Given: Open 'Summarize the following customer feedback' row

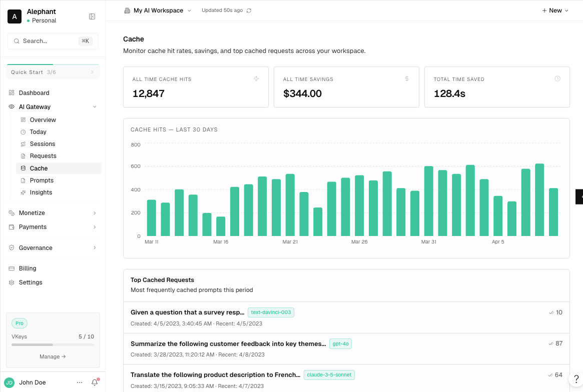Looking at the screenshot, I should click(346, 349).
